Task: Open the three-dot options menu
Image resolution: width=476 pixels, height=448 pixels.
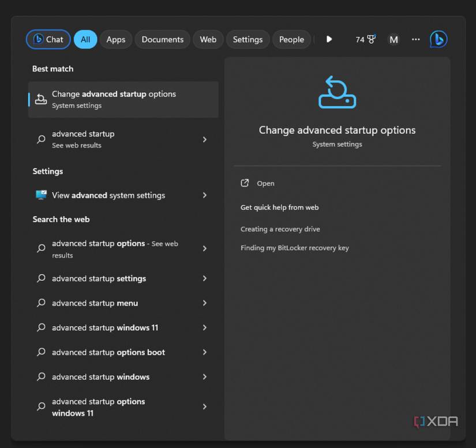Action: click(x=415, y=39)
